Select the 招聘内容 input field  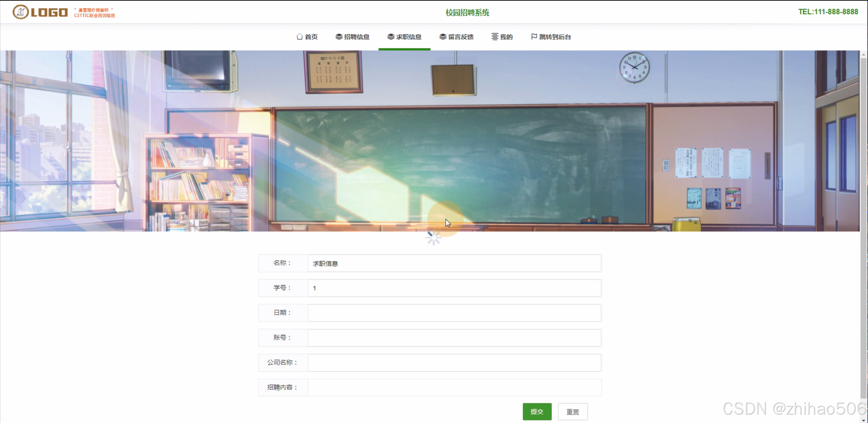tap(454, 387)
